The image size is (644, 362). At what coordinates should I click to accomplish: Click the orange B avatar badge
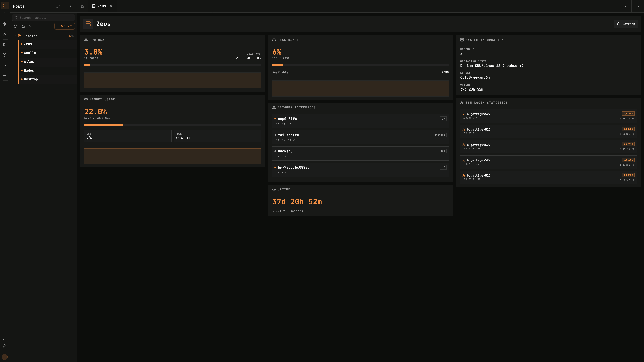coord(5,357)
